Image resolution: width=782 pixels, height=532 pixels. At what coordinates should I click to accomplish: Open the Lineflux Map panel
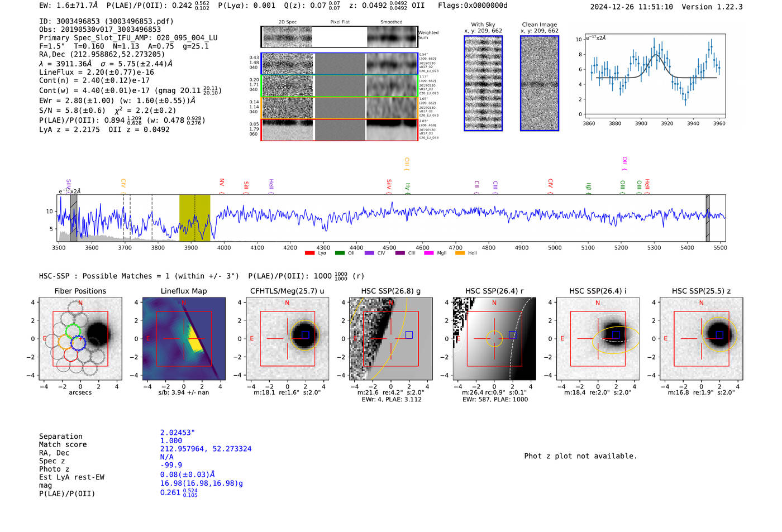click(184, 339)
